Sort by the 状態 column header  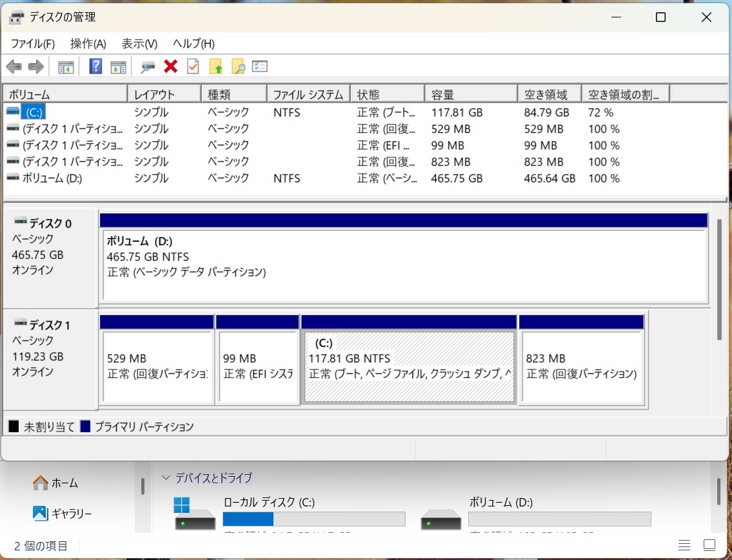click(388, 94)
